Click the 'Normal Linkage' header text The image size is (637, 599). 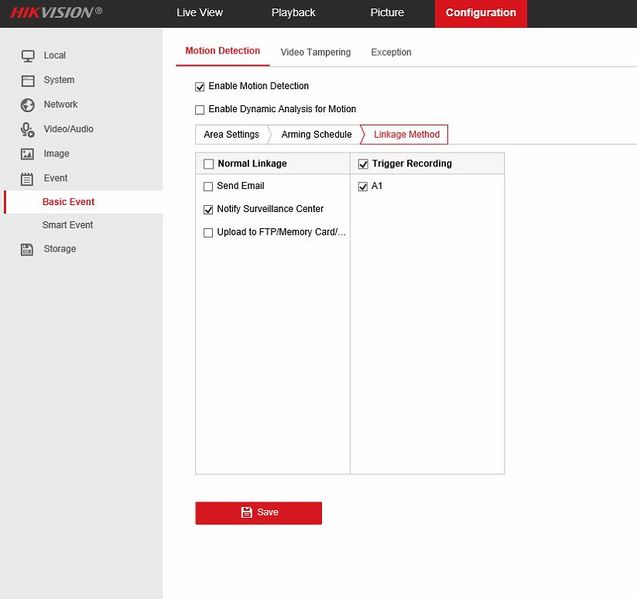click(252, 163)
